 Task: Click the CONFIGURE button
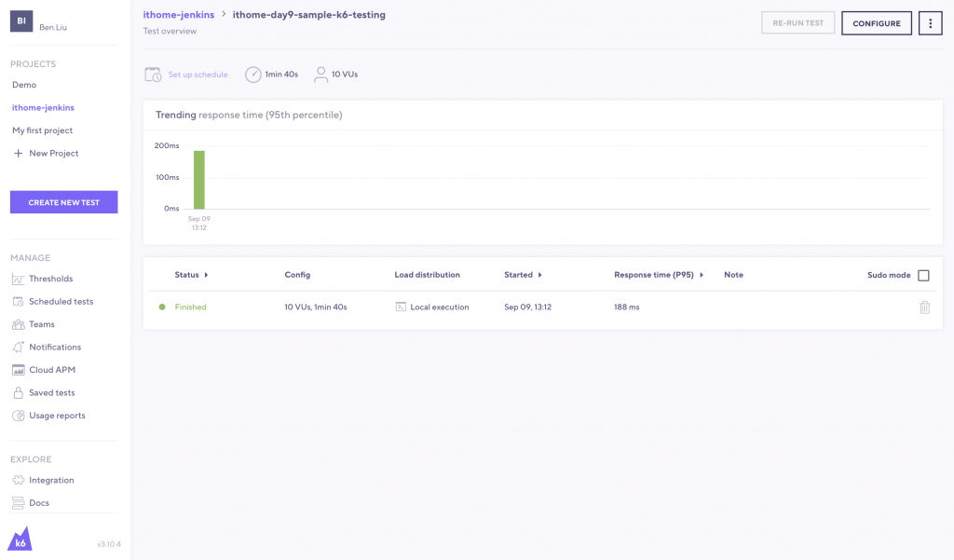point(877,23)
